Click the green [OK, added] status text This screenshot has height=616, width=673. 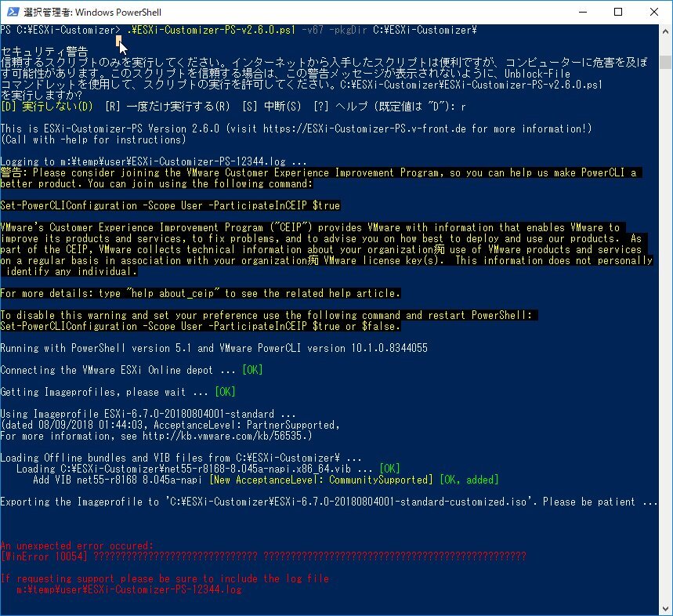click(x=469, y=480)
